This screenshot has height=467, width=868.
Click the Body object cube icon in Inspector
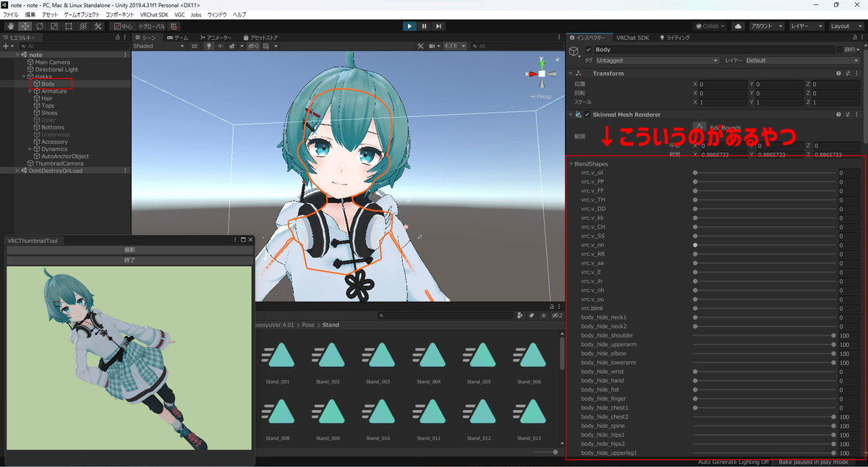click(574, 51)
